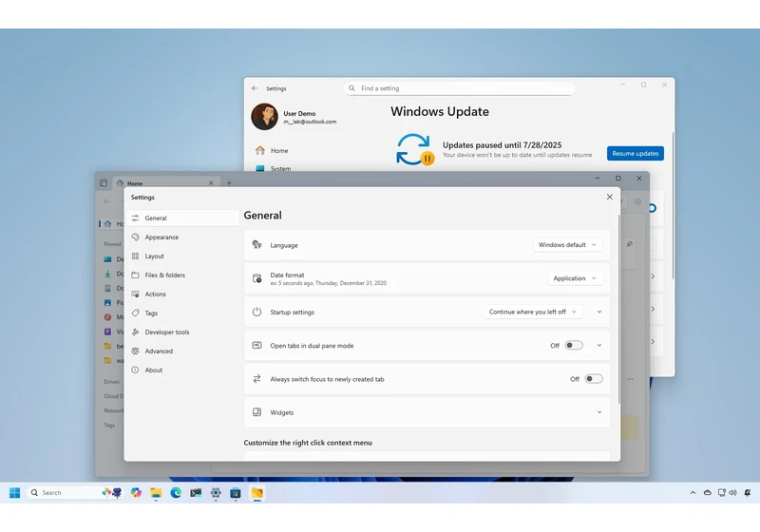Click the User Demo profile picture
The image size is (760, 532).
click(x=265, y=116)
